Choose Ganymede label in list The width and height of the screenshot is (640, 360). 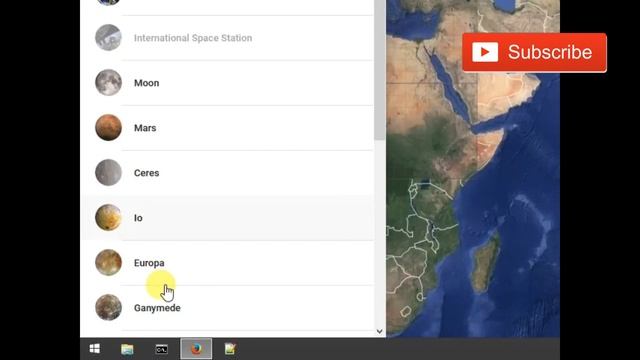click(157, 308)
